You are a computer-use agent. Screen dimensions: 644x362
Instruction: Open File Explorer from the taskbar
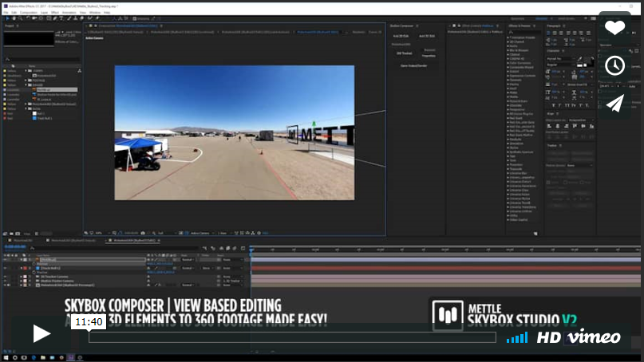(x=43, y=357)
